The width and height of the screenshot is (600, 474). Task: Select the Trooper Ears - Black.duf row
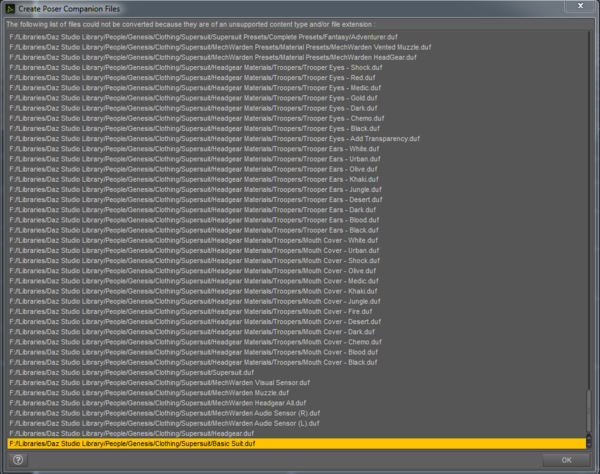[297, 230]
